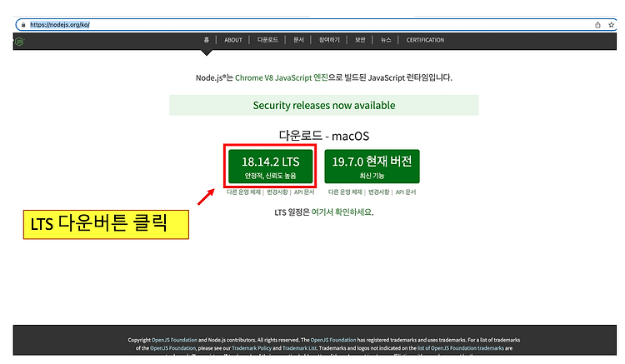Open 변경사항 link under LTS button

277,192
